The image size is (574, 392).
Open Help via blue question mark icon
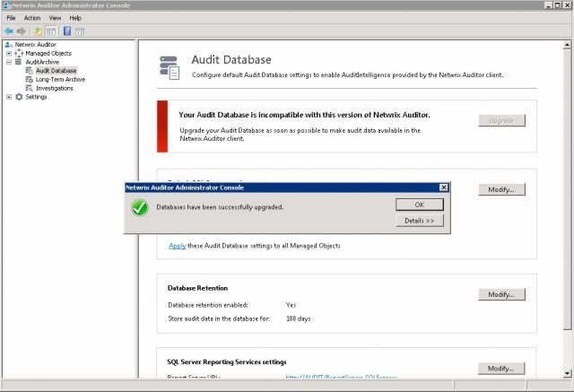tap(67, 31)
